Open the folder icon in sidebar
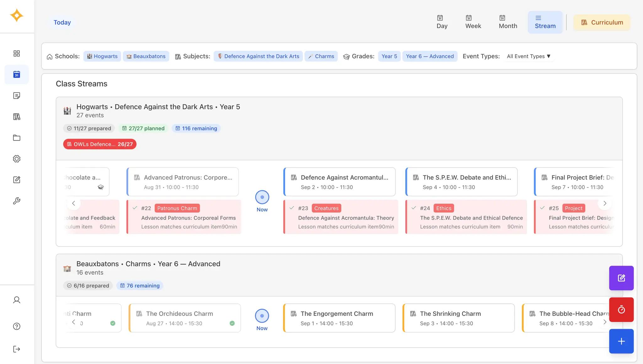This screenshot has height=364, width=643. click(17, 138)
